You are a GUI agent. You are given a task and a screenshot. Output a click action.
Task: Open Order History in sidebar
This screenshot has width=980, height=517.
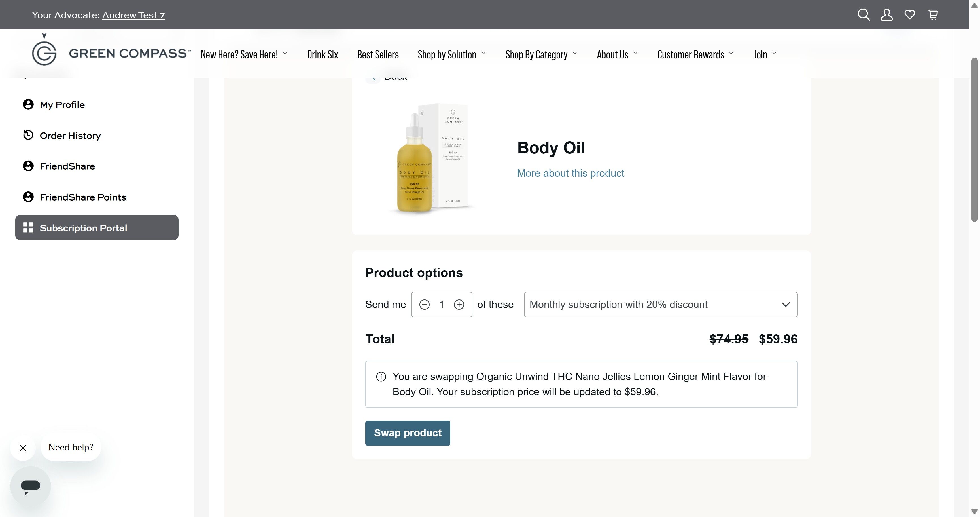click(x=97, y=136)
